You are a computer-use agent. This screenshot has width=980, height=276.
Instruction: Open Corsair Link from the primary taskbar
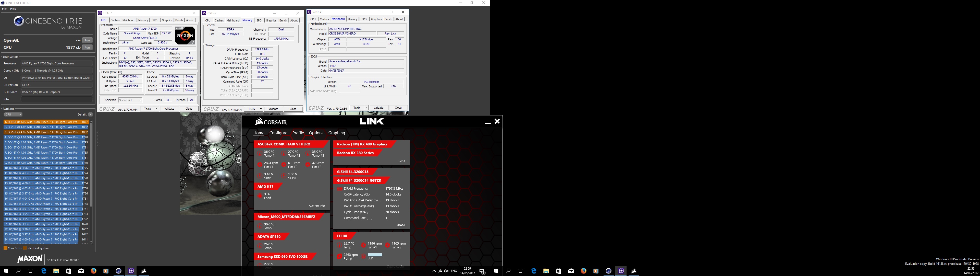(x=144, y=271)
